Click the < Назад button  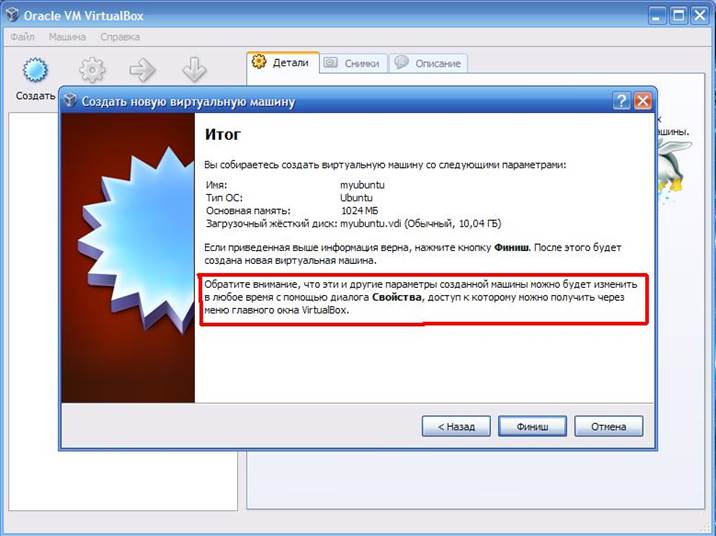[x=456, y=426]
